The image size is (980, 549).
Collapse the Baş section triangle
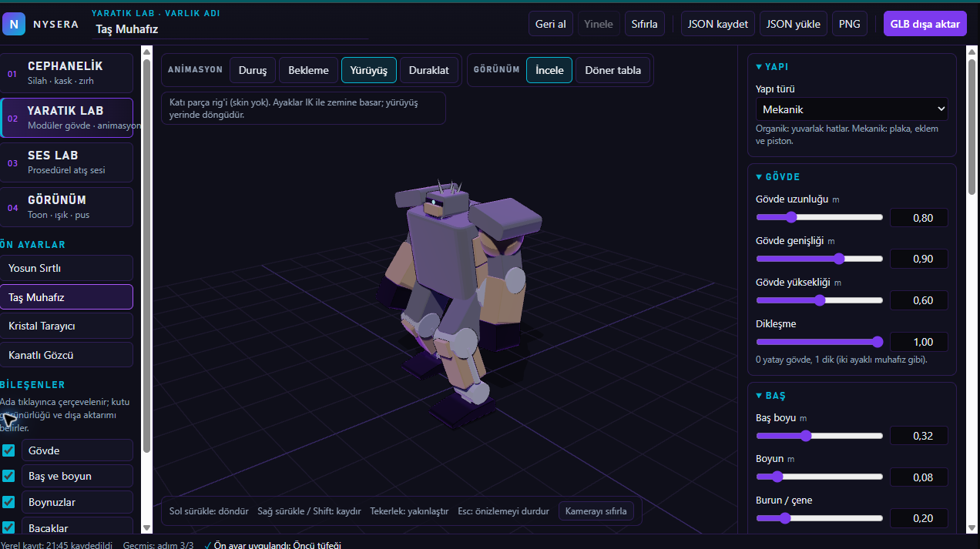(x=759, y=396)
